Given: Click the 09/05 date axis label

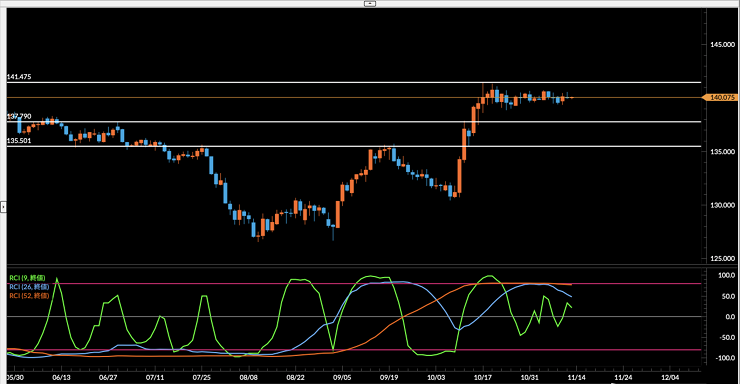Looking at the screenshot, I should (x=342, y=377).
